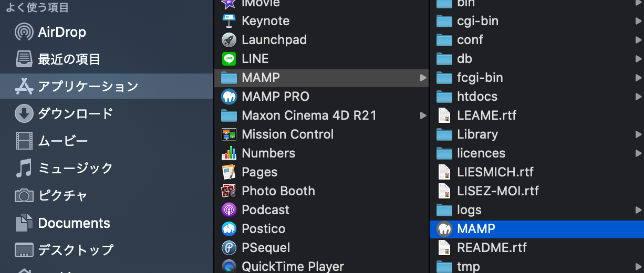
Task: Select the cgi-bin folder name
Action: [477, 21]
